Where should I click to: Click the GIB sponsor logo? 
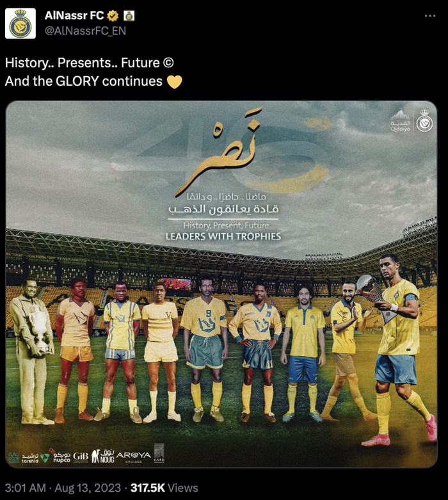point(81,456)
